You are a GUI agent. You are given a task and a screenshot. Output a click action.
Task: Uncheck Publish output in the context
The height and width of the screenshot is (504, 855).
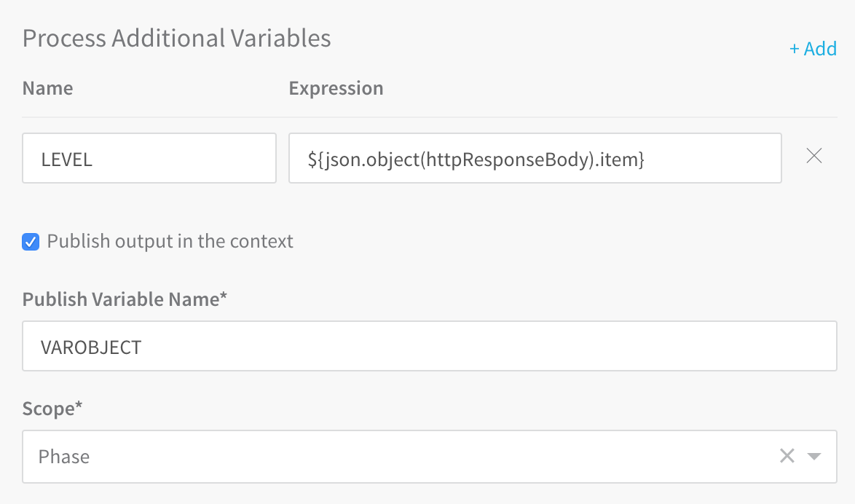tap(31, 242)
